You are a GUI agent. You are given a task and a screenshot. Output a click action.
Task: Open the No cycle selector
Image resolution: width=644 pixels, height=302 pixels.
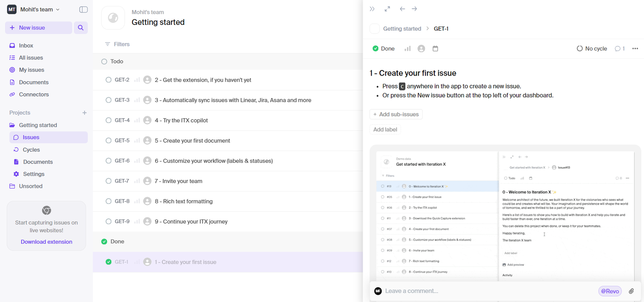[592, 49]
